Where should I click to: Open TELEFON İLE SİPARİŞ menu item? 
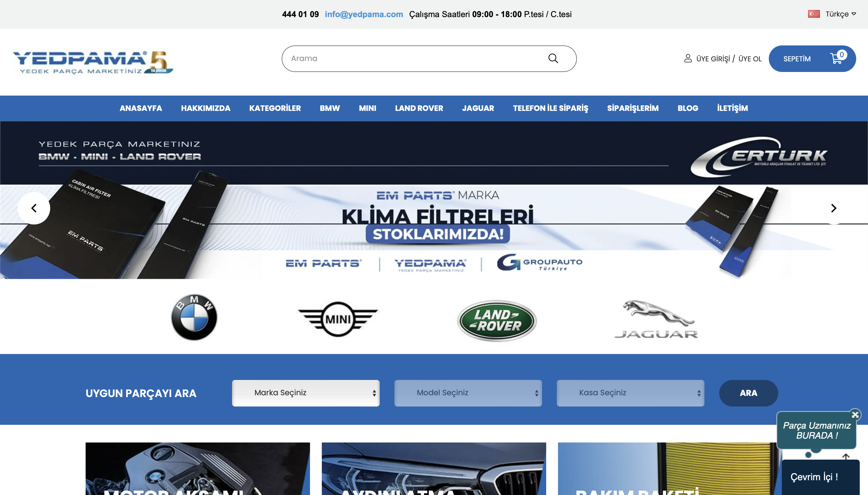point(551,108)
